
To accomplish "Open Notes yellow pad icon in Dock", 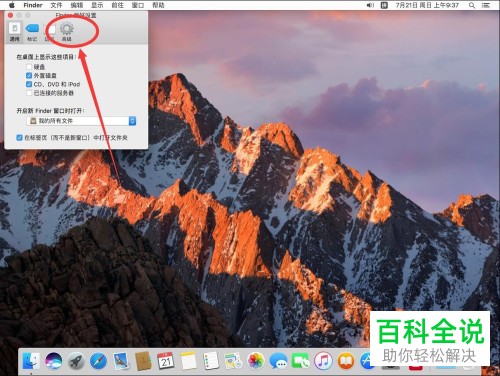I will tap(189, 361).
